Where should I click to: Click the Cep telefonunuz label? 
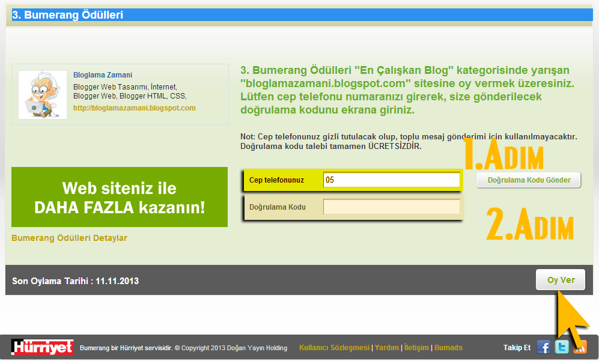pos(276,180)
